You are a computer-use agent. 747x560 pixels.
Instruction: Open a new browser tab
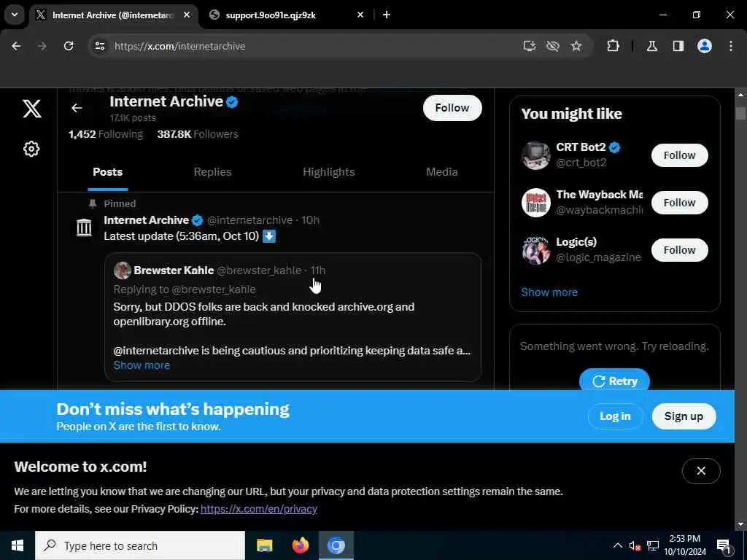387,15
